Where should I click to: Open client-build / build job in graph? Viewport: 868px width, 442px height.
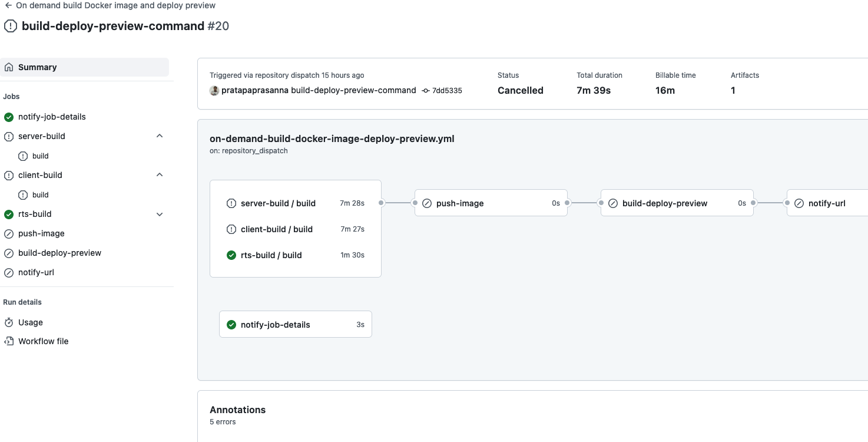pos(277,229)
